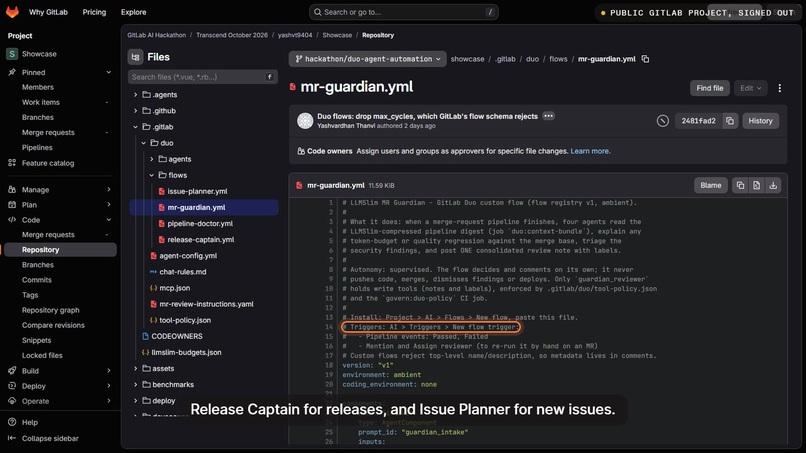Click the Pinned pin icon
Viewport: 806px width, 453px height.
tap(12, 73)
